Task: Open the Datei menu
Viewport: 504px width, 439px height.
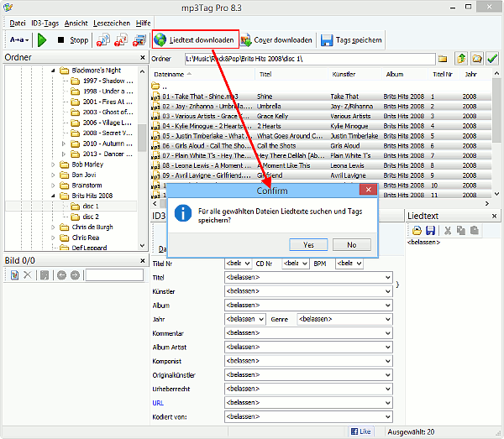Action: click(x=18, y=24)
